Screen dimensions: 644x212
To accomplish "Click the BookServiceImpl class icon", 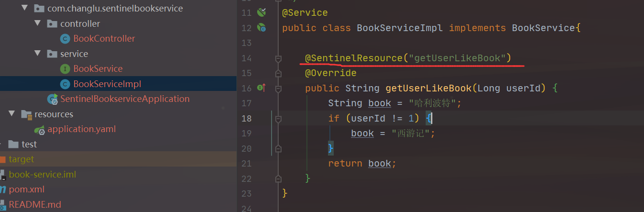I will click(65, 84).
